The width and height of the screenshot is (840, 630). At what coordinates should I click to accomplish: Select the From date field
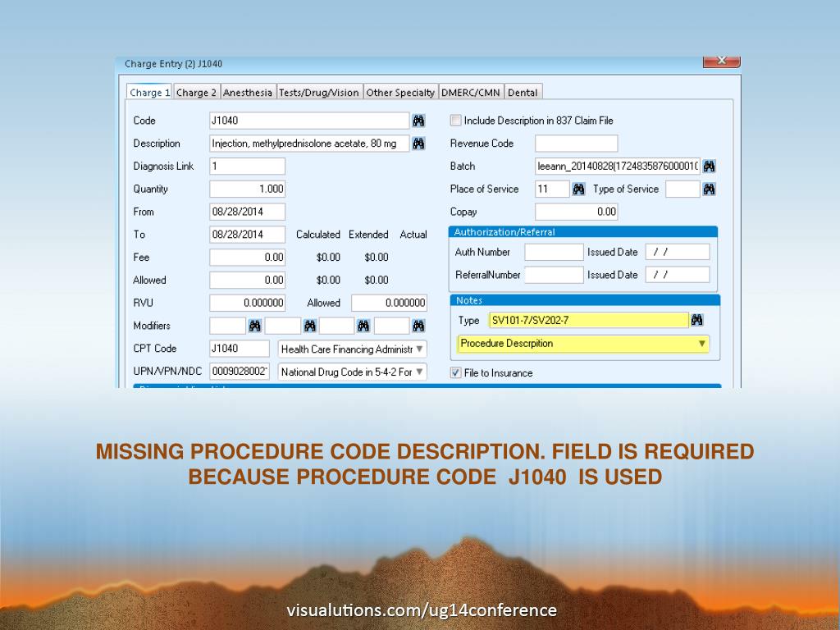pos(247,212)
